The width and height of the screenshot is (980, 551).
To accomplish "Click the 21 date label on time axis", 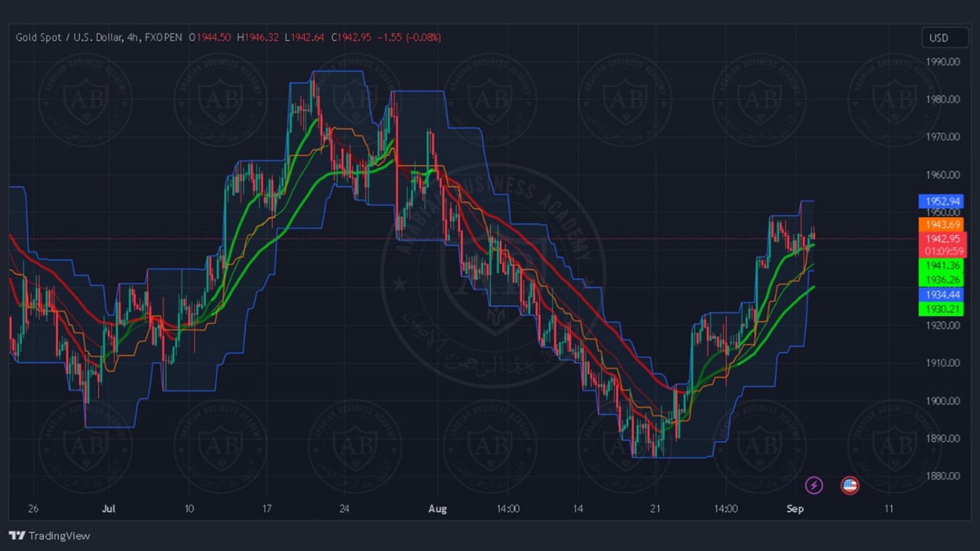I will (655, 509).
